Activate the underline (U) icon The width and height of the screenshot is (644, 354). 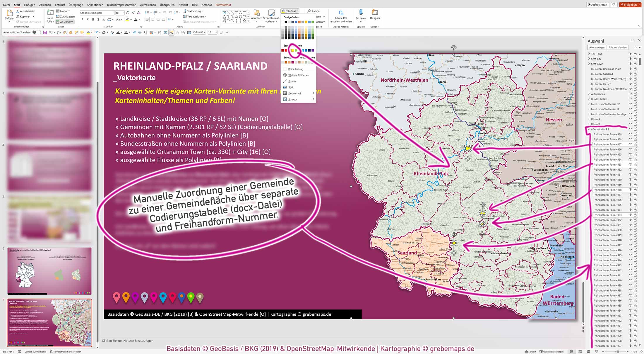point(93,19)
